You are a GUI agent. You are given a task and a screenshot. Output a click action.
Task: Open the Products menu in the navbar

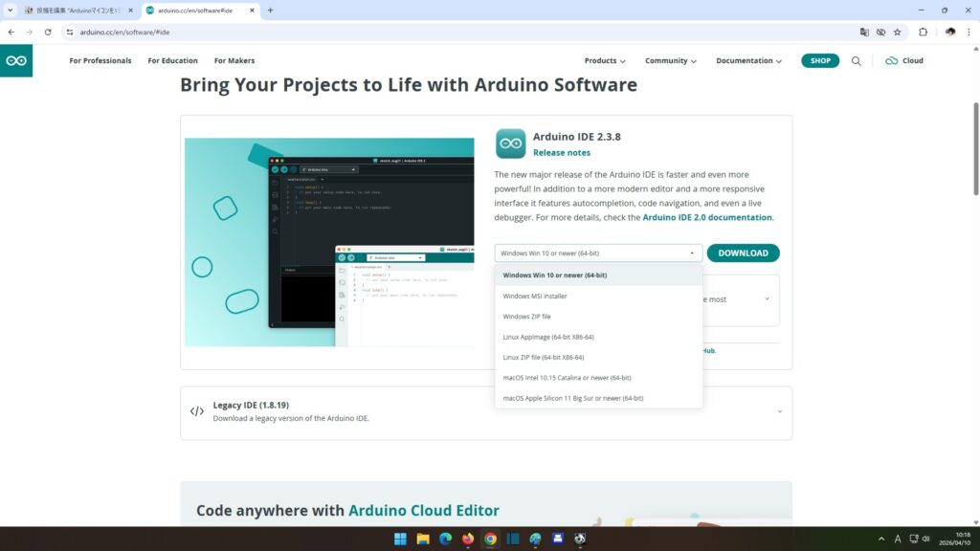(605, 60)
